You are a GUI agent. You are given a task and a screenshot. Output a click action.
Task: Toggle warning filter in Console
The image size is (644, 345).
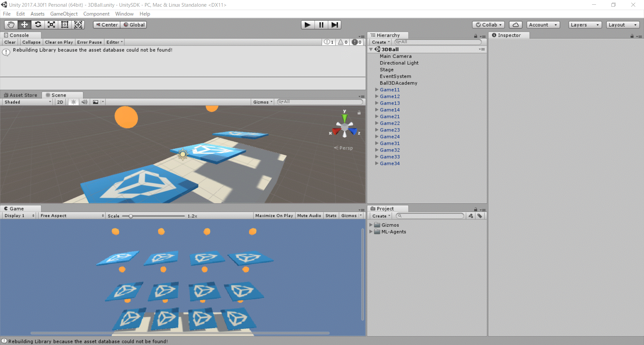342,42
